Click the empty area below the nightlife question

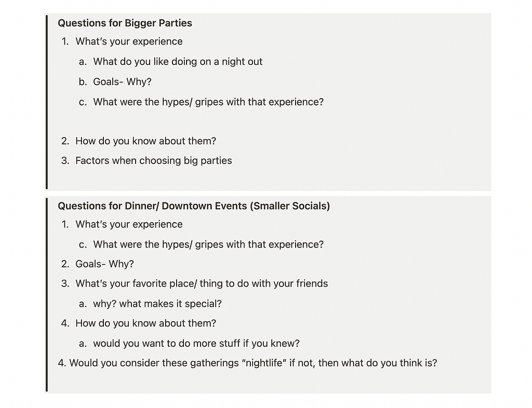click(268, 381)
